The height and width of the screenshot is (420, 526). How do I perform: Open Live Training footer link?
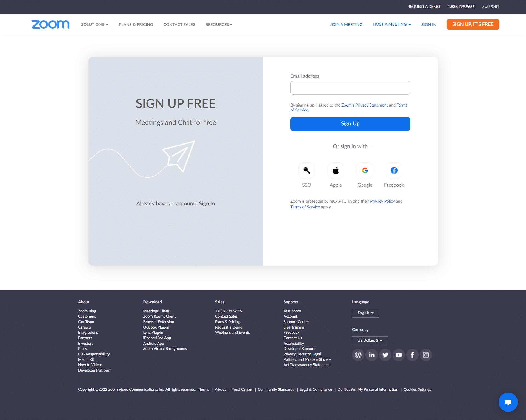294,327
